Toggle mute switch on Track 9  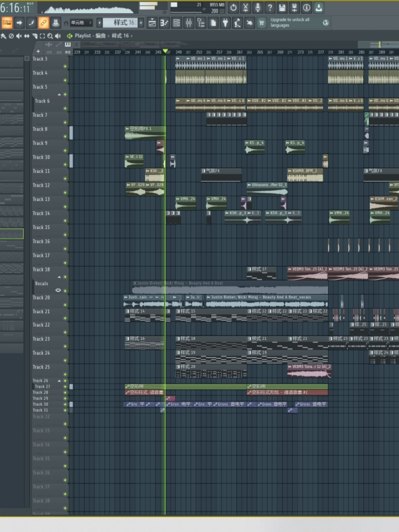(65, 150)
